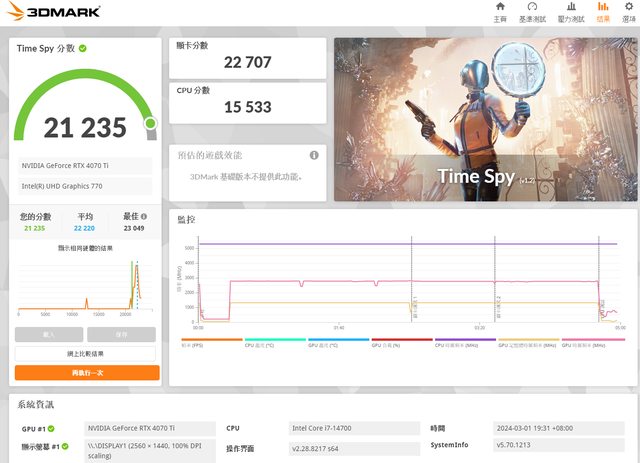
Task: Toggle the CPU 溫度 legend series
Action: tap(261, 343)
